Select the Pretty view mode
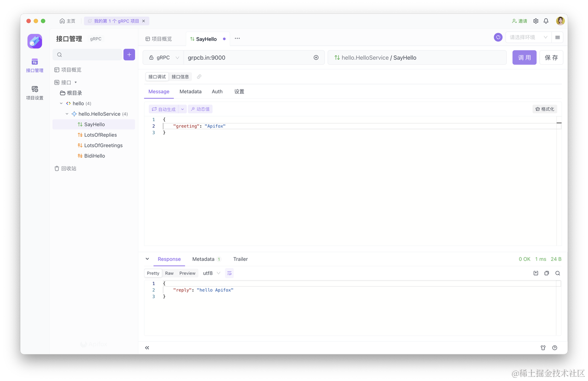This screenshot has height=381, width=588. (x=153, y=273)
